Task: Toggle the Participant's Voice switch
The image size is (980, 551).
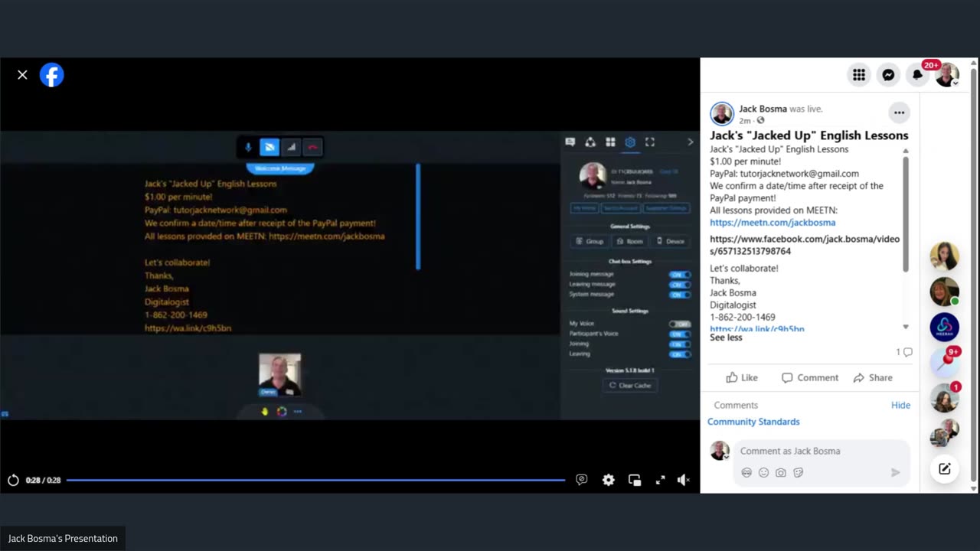Action: coord(679,334)
